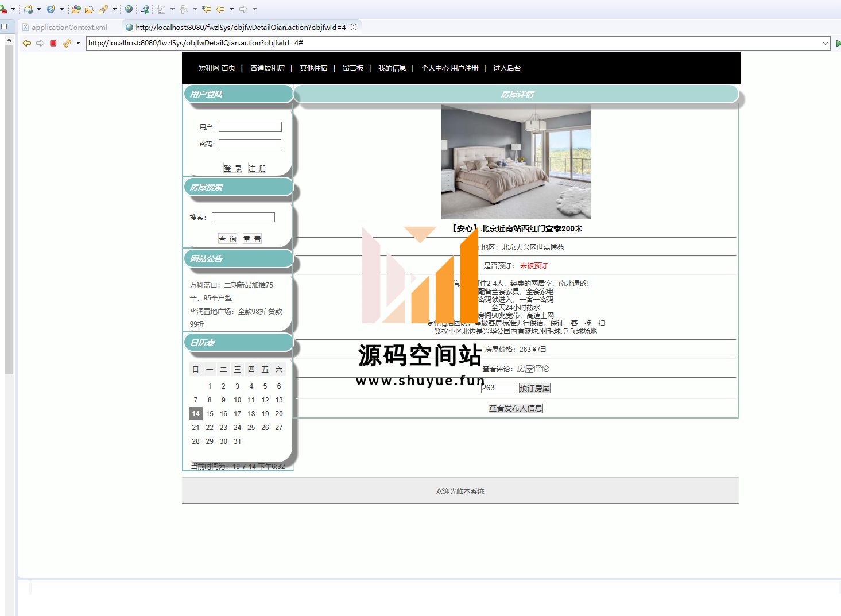The width and height of the screenshot is (841, 616).
Task: Click the Next Annotation toolbar icon
Action: (161, 9)
